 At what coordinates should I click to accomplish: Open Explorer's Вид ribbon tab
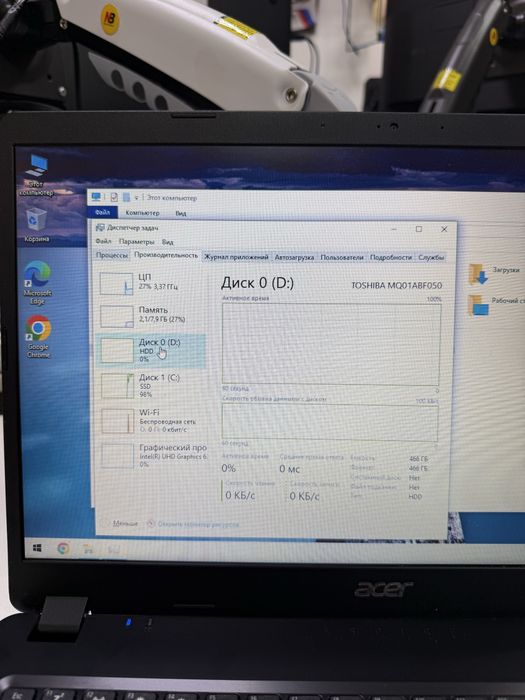tap(181, 213)
